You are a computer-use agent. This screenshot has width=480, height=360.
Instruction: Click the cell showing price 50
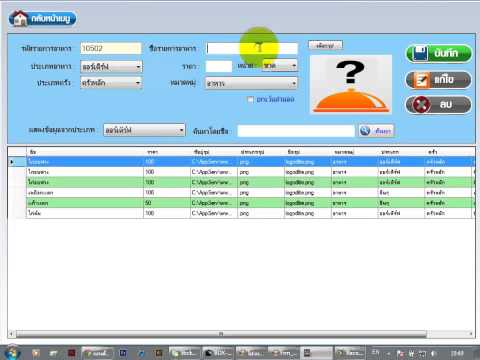tap(167, 203)
